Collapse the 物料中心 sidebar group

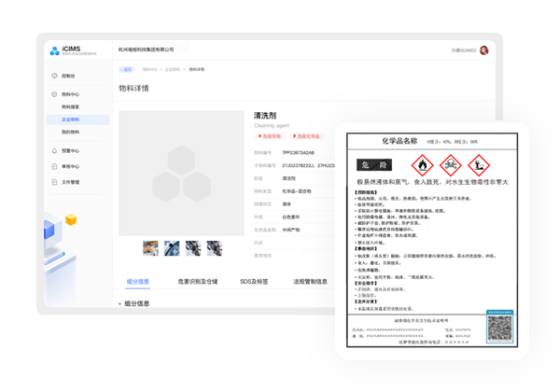pyautogui.click(x=69, y=93)
